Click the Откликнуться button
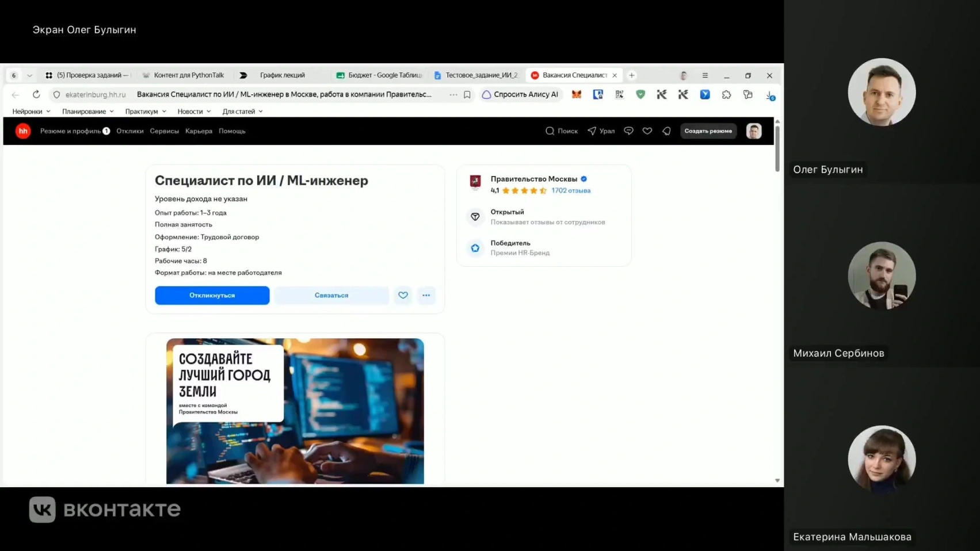The width and height of the screenshot is (980, 551). click(212, 295)
